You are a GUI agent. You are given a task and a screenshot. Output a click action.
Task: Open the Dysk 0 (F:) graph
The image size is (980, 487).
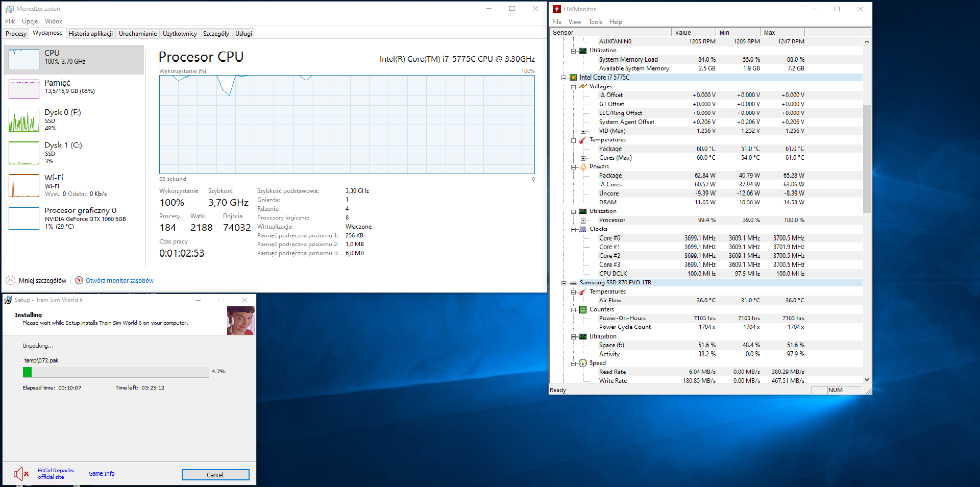[x=24, y=120]
